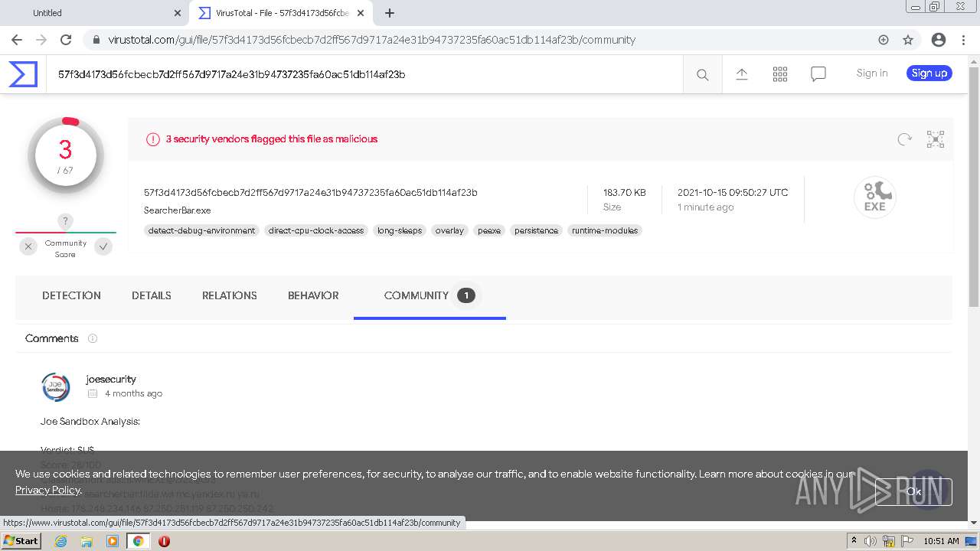This screenshot has width=980, height=551.
Task: Open the BEHAVIOR tab
Action: [313, 295]
